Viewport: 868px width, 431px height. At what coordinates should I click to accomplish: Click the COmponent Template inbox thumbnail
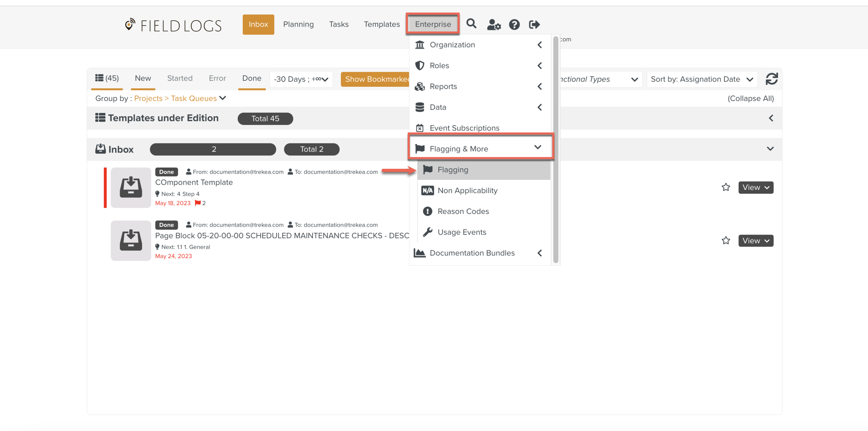131,187
